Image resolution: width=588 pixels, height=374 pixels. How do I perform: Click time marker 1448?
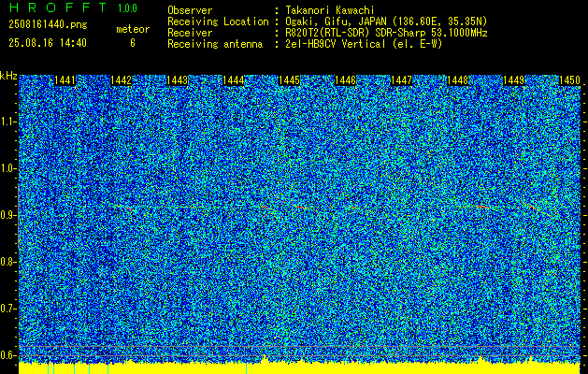click(x=458, y=80)
